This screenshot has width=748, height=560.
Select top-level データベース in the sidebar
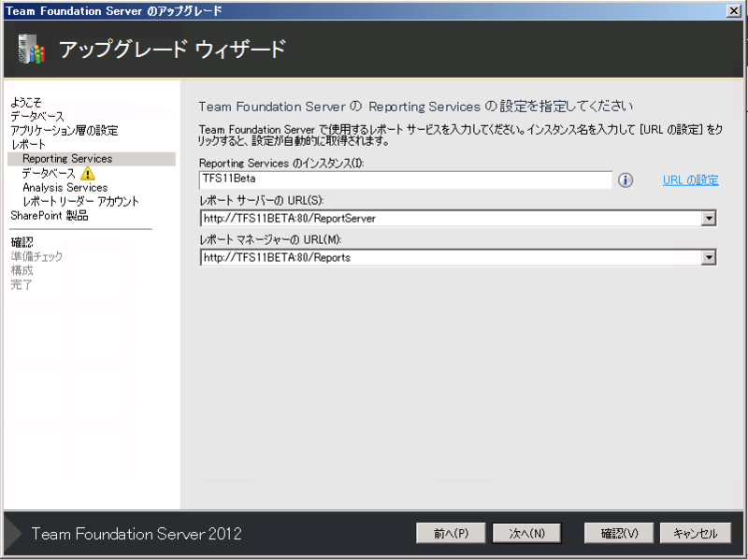[x=37, y=116]
